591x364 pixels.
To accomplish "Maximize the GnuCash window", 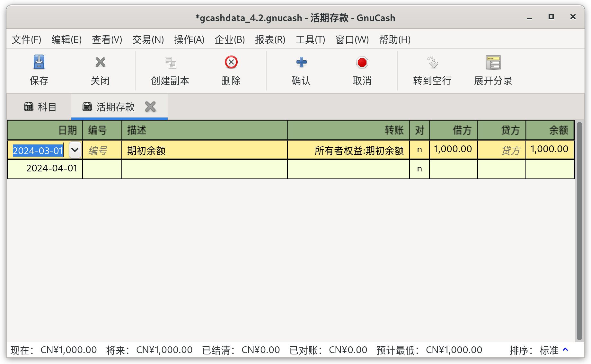I will tap(551, 17).
